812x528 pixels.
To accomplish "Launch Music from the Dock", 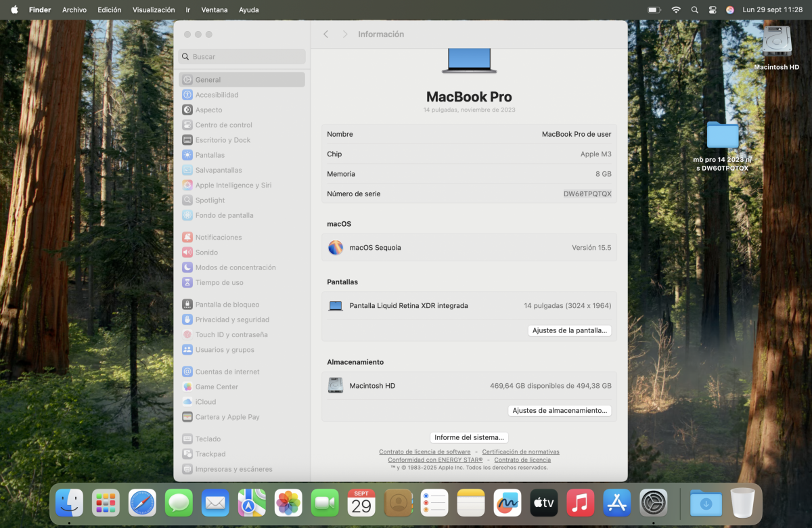I will tap(580, 502).
